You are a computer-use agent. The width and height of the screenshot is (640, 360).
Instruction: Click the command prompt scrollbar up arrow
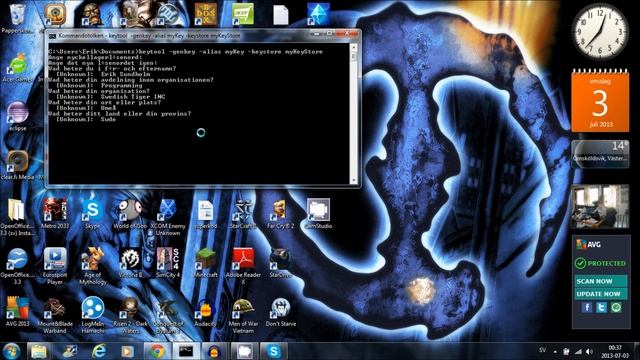[353, 48]
